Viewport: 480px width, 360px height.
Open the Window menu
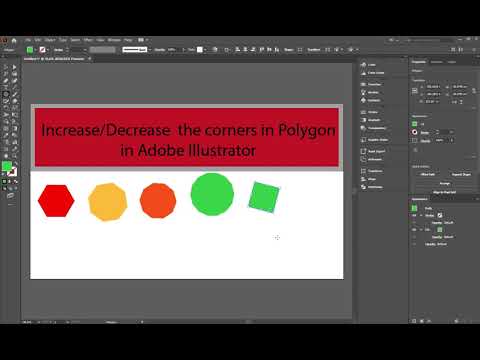(114, 40)
